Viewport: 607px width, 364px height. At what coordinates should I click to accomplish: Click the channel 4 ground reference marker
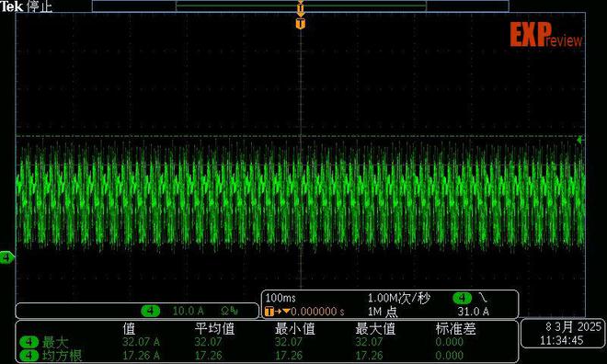point(6,257)
